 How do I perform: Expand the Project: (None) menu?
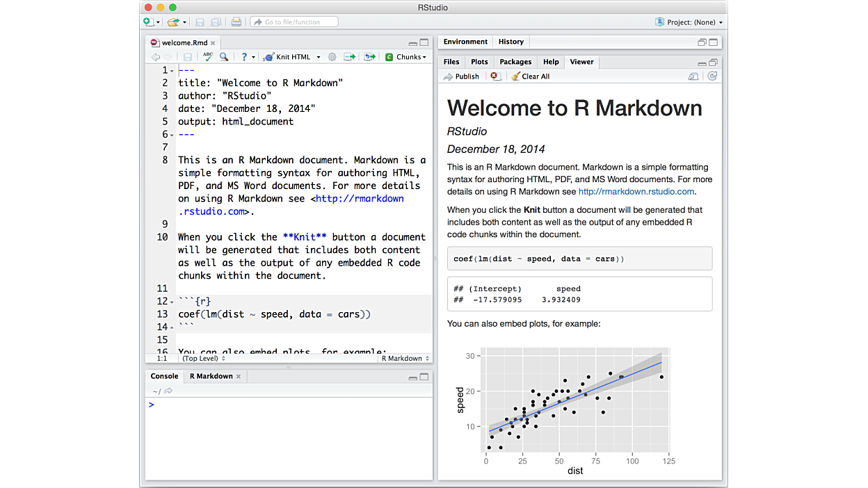689,22
